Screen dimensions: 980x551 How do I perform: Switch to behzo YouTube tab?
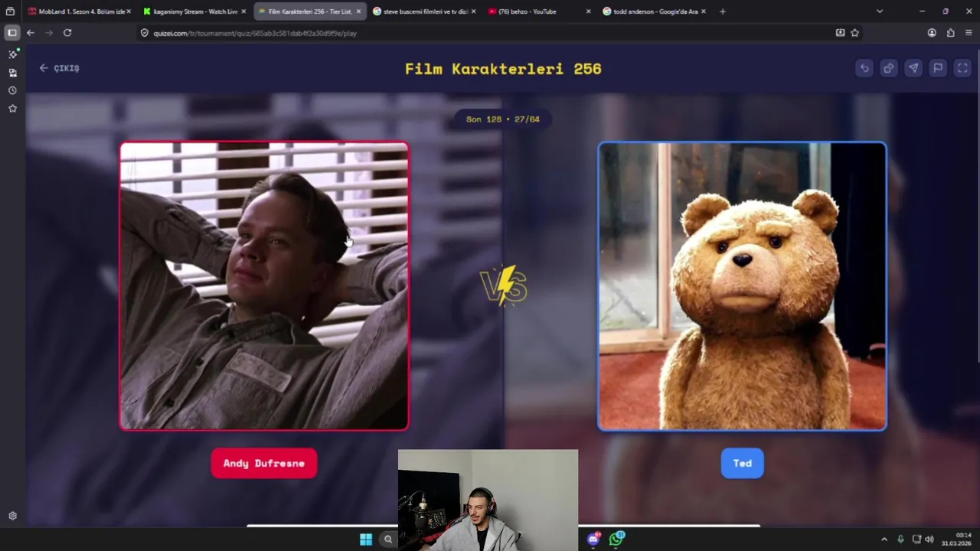[539, 11]
